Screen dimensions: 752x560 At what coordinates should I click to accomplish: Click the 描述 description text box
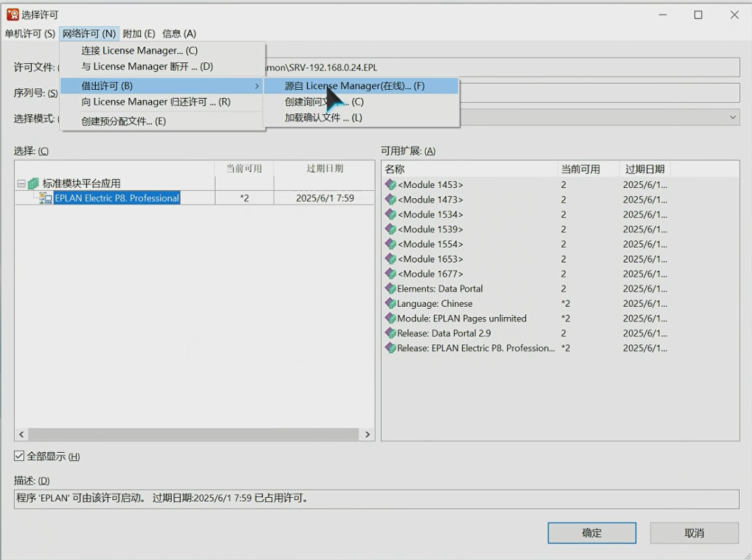click(376, 498)
